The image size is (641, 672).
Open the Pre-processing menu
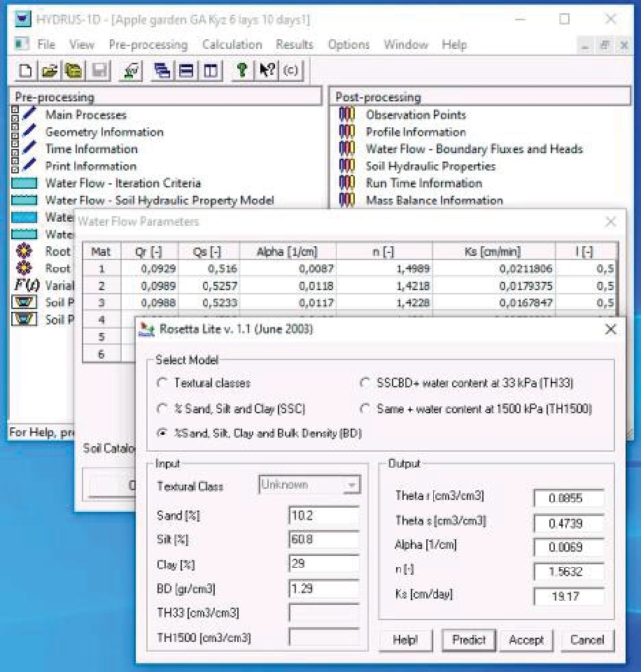pyautogui.click(x=148, y=45)
